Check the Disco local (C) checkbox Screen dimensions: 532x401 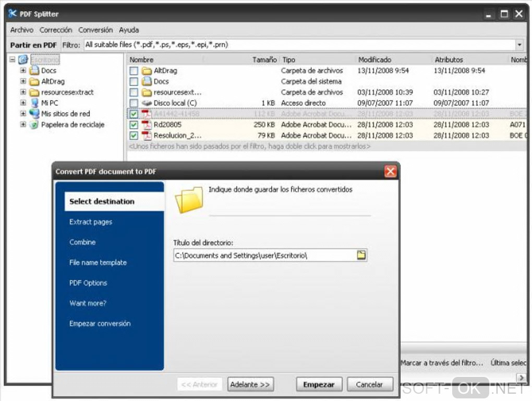tap(134, 103)
